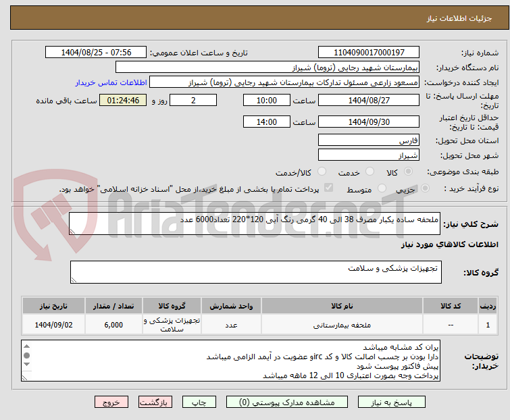This screenshot has height=420, width=510.
Task: Select the 'متوسط' purchase type radio
Action: (382, 188)
